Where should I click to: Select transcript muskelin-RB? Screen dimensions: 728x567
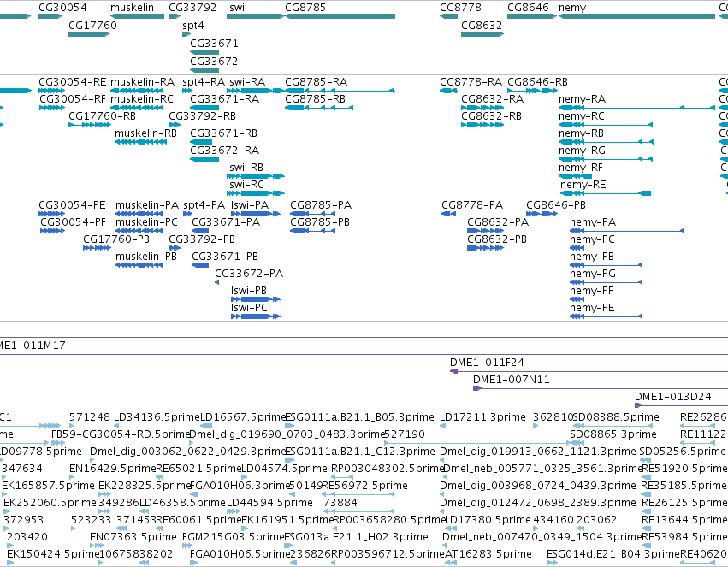(x=140, y=142)
